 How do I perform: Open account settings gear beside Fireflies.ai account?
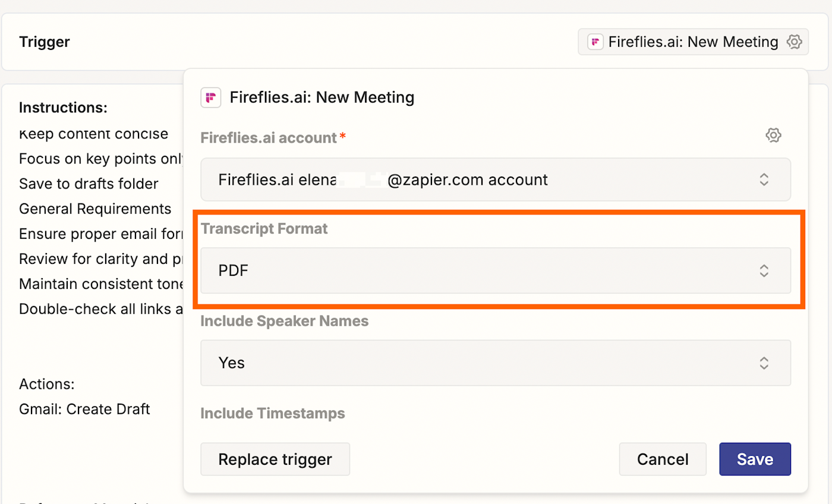[x=773, y=136]
